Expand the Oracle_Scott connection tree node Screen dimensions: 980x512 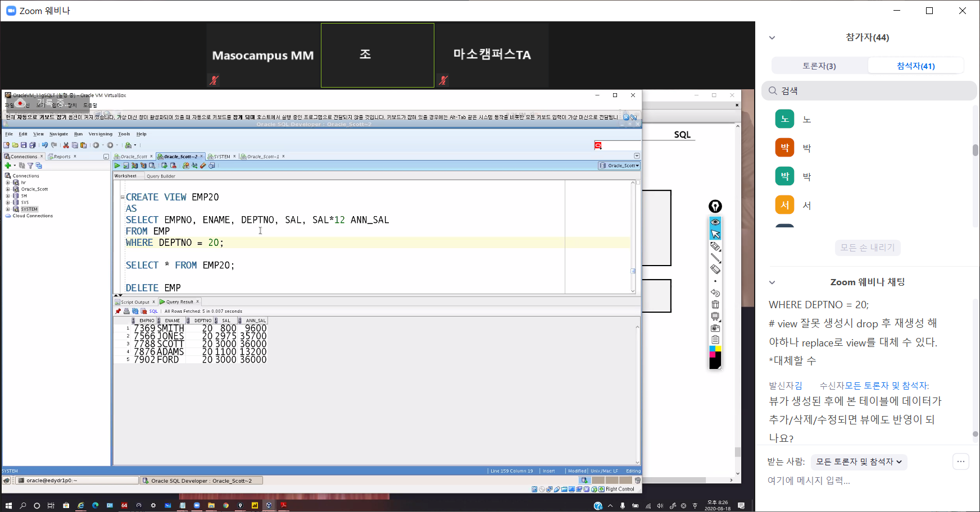coord(8,189)
